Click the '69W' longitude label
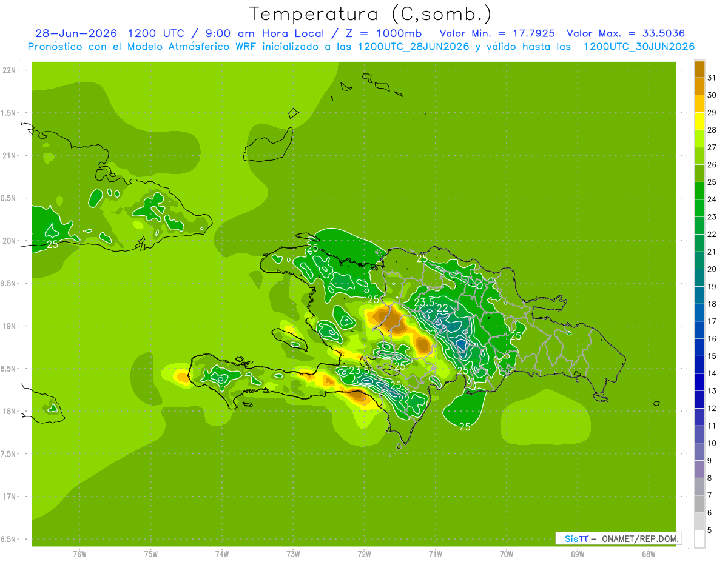Viewport: 728px width, 562px height. tap(578, 554)
